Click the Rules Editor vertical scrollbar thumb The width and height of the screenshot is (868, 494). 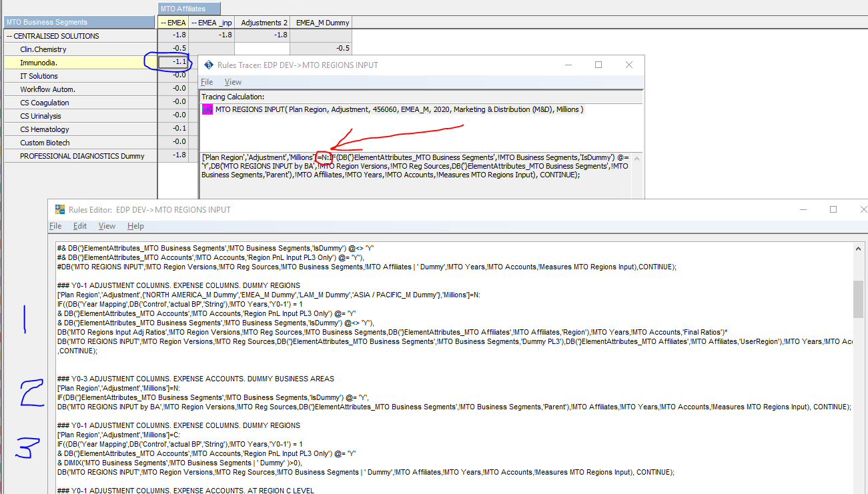click(x=858, y=299)
